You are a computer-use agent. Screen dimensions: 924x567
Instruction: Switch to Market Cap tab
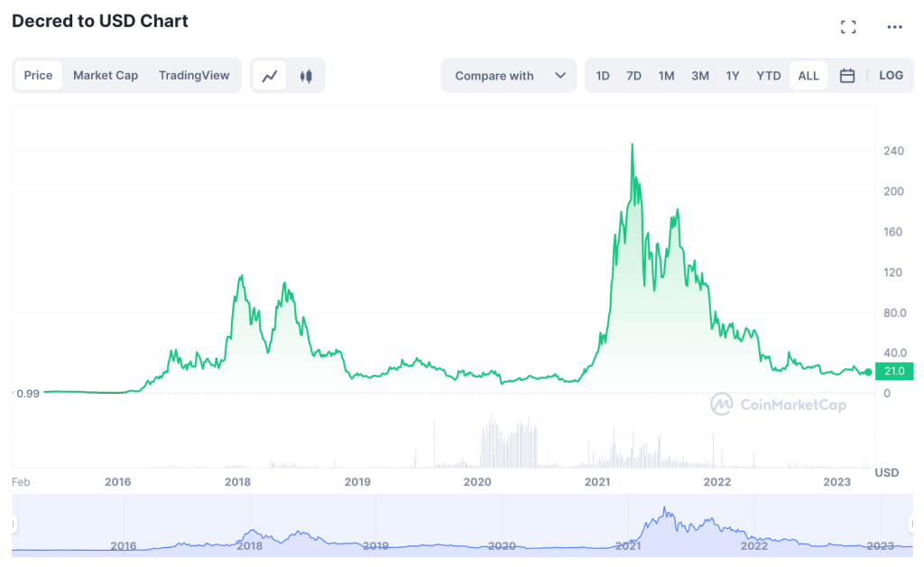(x=106, y=76)
